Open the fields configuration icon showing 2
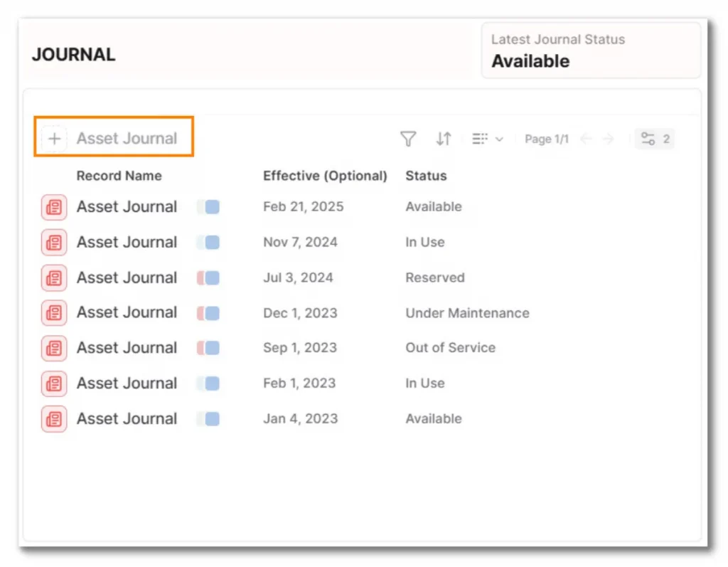The image size is (728, 567). coord(653,139)
